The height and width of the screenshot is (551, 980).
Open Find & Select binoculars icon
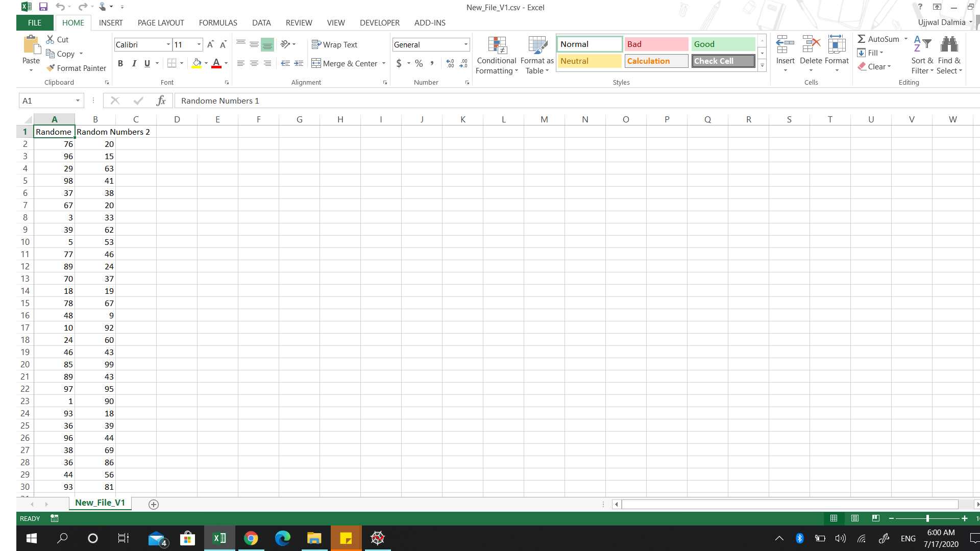click(x=949, y=45)
